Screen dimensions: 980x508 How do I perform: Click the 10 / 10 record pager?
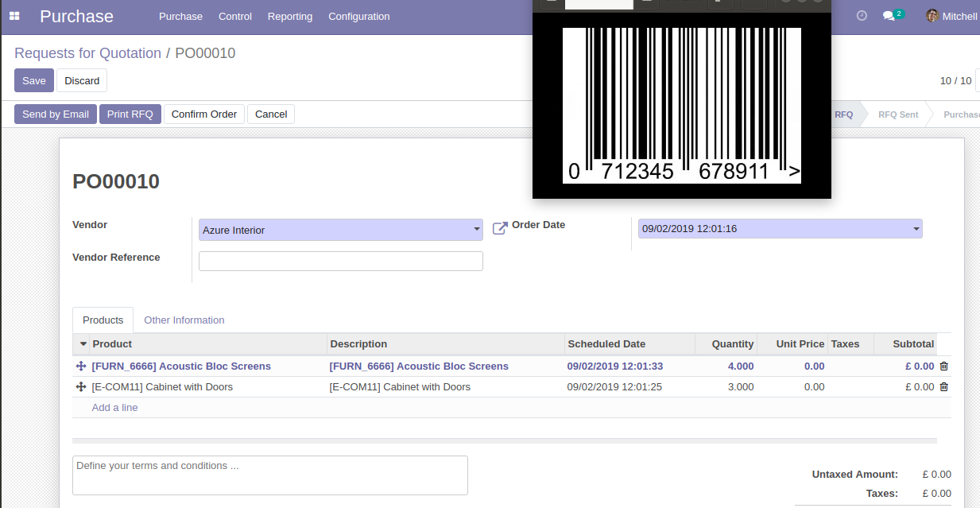pyautogui.click(x=956, y=80)
